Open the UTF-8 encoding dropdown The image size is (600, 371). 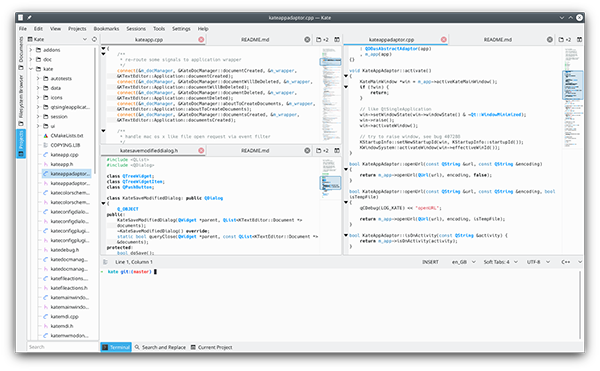(x=538, y=262)
